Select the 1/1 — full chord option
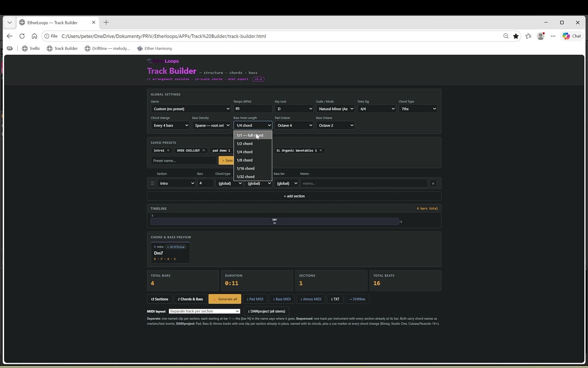Image resolution: width=588 pixels, height=368 pixels. 253,135
